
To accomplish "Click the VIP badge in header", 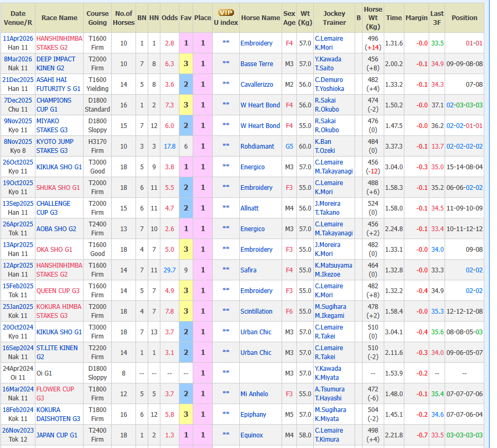I will pyautogui.click(x=225, y=13).
